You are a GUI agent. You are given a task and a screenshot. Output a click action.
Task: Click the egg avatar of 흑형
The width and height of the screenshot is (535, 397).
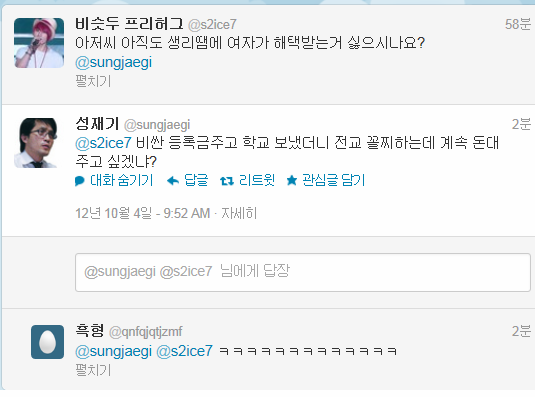pyautogui.click(x=47, y=342)
